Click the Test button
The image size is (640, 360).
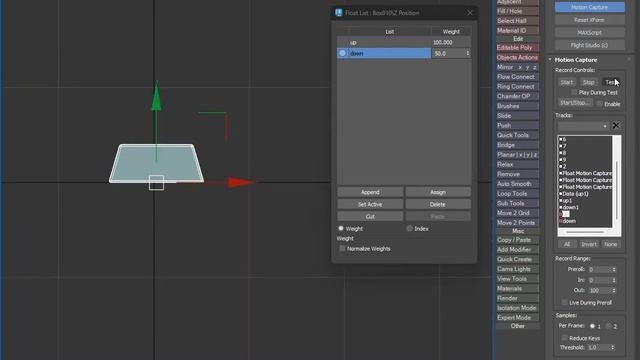(x=611, y=82)
